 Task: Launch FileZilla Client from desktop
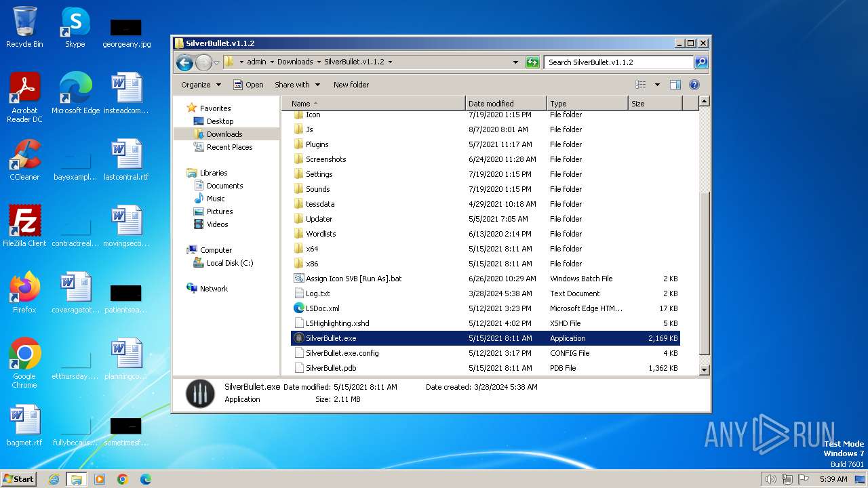pyautogui.click(x=24, y=226)
